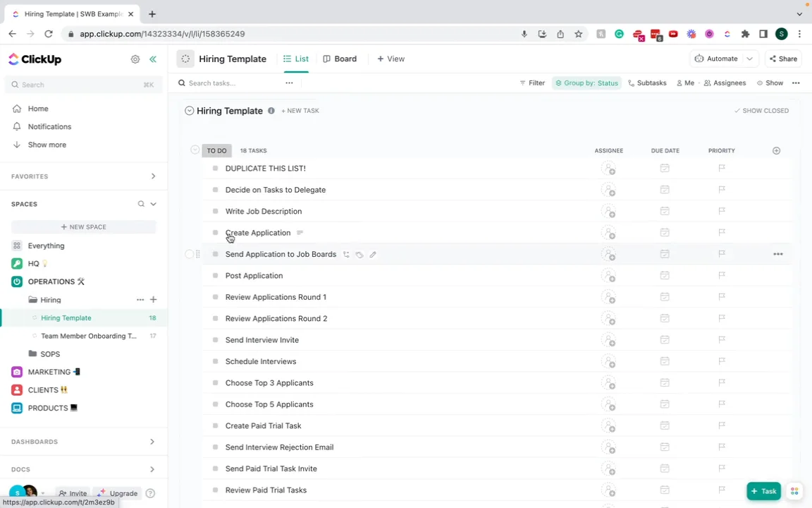Assign someone to Schedule Interviews task

click(x=608, y=361)
